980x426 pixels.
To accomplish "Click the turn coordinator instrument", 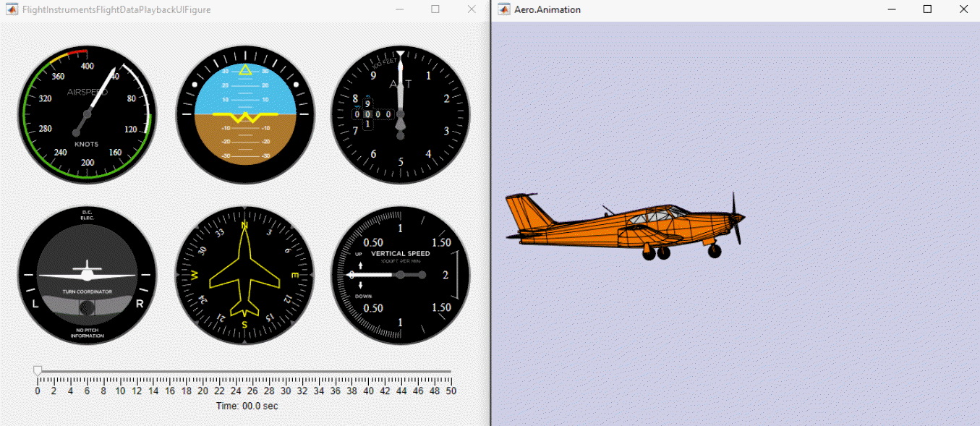I will pyautogui.click(x=87, y=276).
